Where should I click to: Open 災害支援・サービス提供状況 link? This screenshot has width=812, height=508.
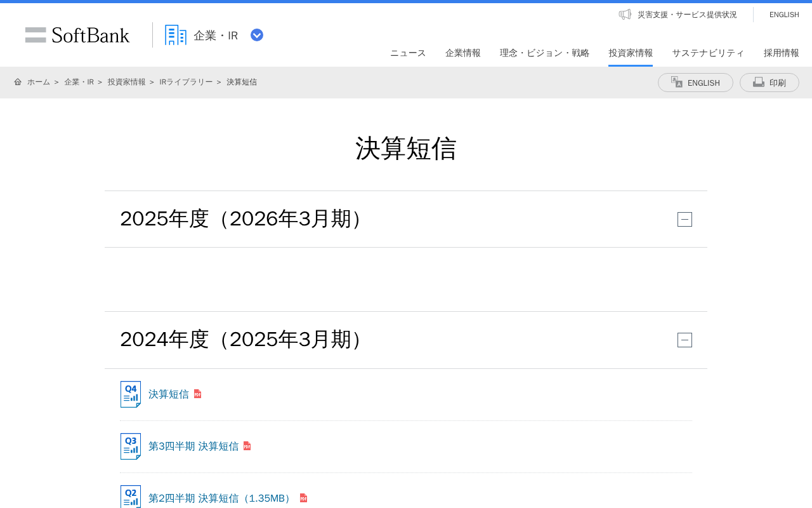point(687,15)
